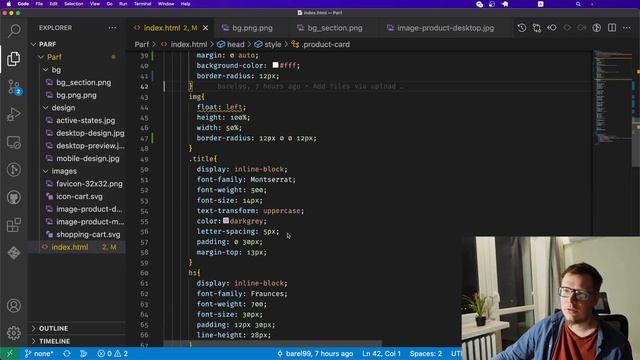Open the Extensions view
The width and height of the screenshot is (640, 360).
14,225
